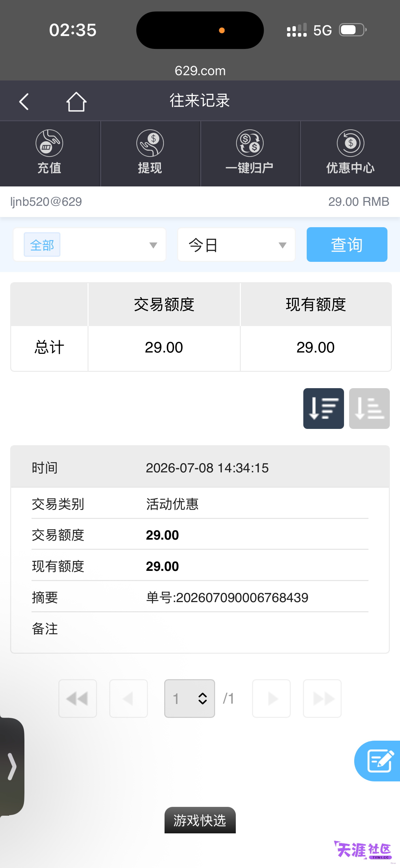Open the 游戏快选 quick game menu

(x=200, y=820)
